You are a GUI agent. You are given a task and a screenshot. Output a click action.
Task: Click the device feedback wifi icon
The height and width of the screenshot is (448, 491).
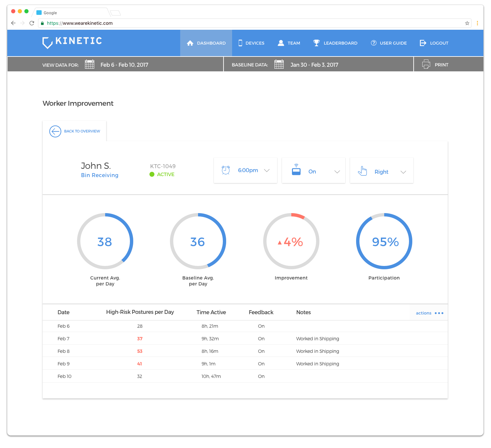(296, 169)
